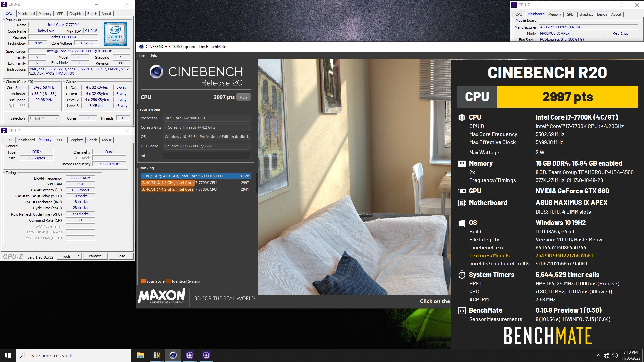
Task: Select ranking entry with score 2997
Action: (x=195, y=183)
